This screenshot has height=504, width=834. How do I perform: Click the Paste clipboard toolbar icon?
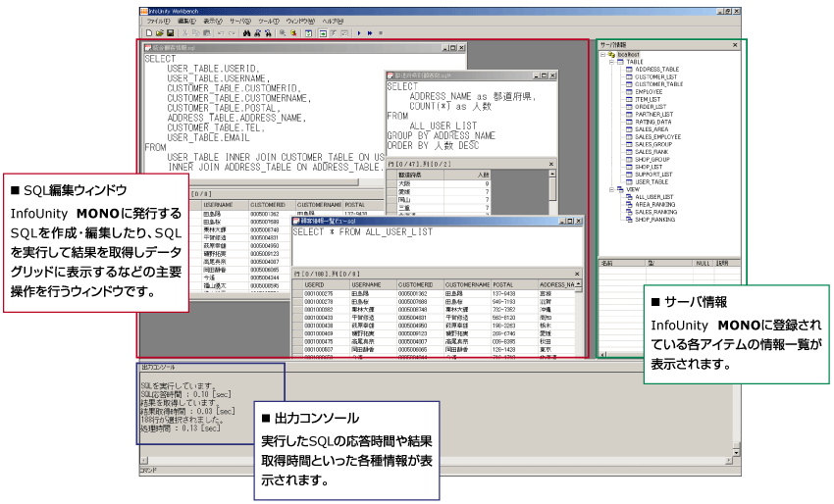pos(205,33)
